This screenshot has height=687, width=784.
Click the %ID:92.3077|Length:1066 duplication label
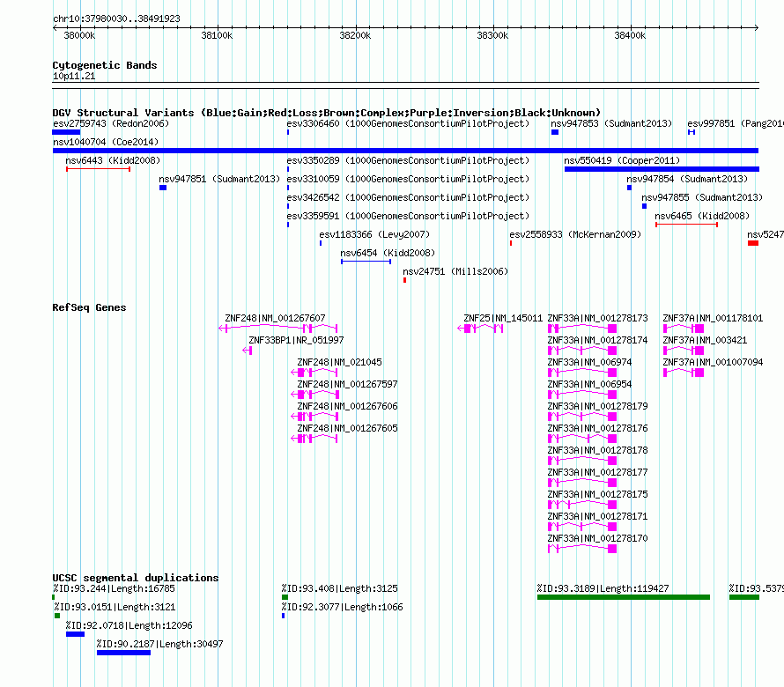342,607
